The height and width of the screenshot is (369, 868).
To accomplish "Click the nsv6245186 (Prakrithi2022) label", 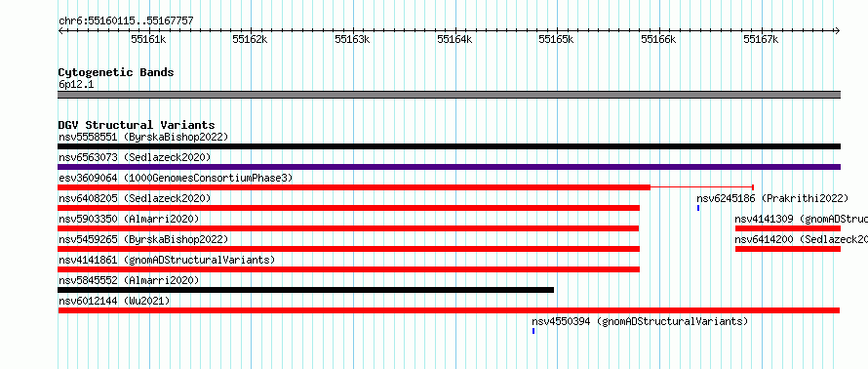I will point(772,198).
